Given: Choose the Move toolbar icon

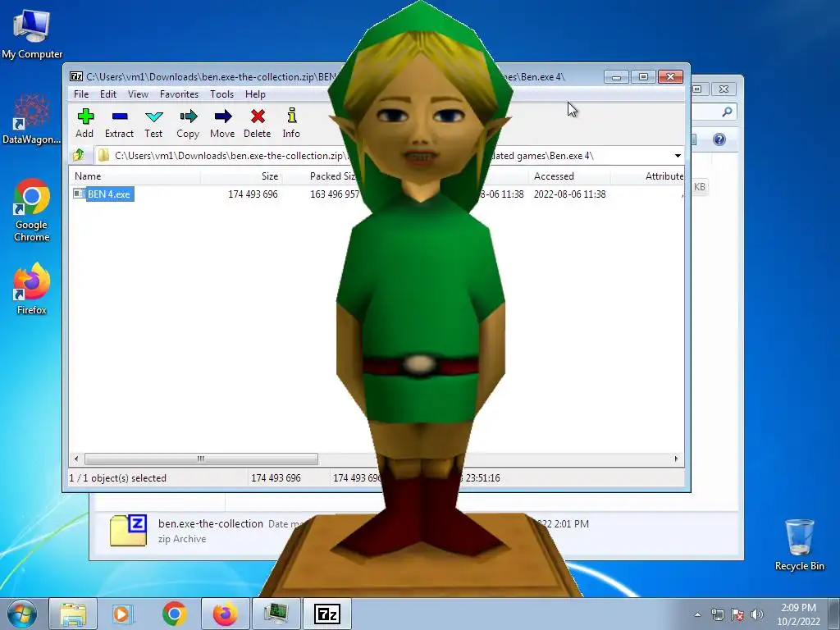Looking at the screenshot, I should (x=222, y=123).
